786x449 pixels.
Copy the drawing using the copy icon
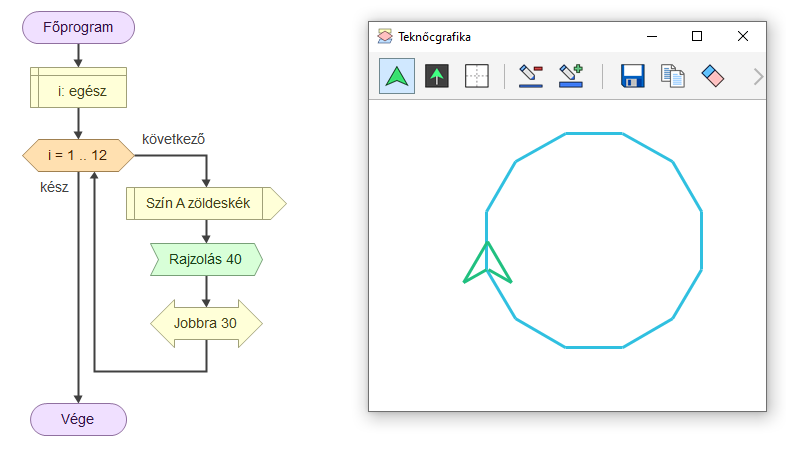point(672,76)
